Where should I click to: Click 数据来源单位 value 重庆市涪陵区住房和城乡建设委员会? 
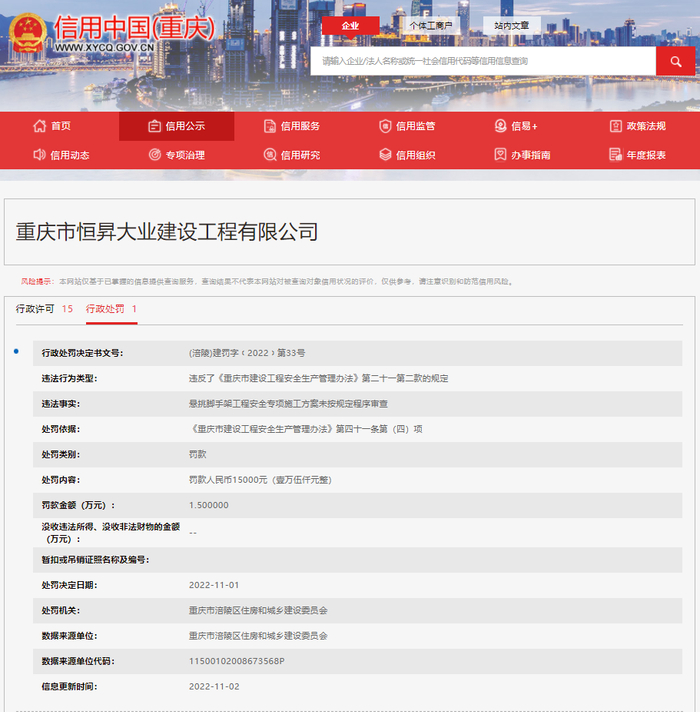[x=258, y=636]
